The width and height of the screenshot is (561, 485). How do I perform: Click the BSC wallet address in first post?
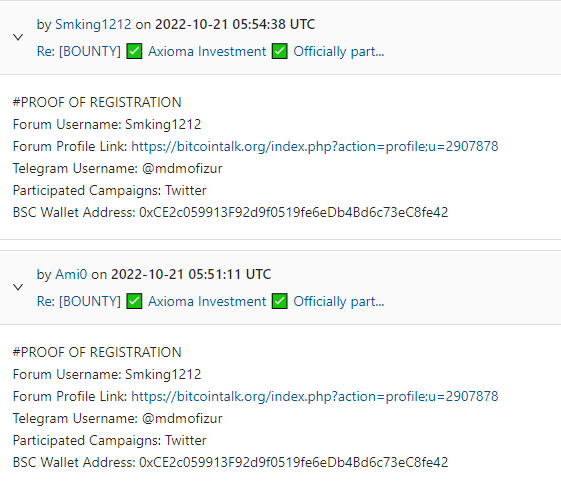tap(293, 212)
